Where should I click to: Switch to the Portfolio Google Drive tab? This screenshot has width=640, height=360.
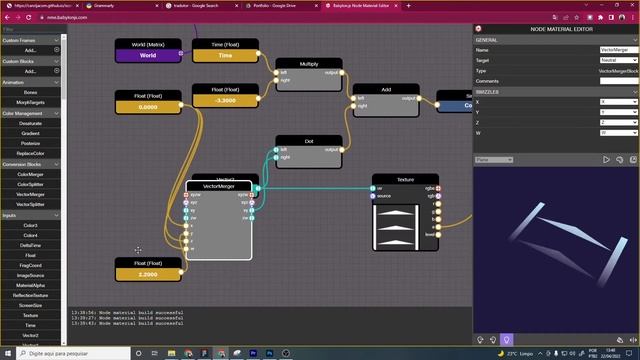point(281,6)
